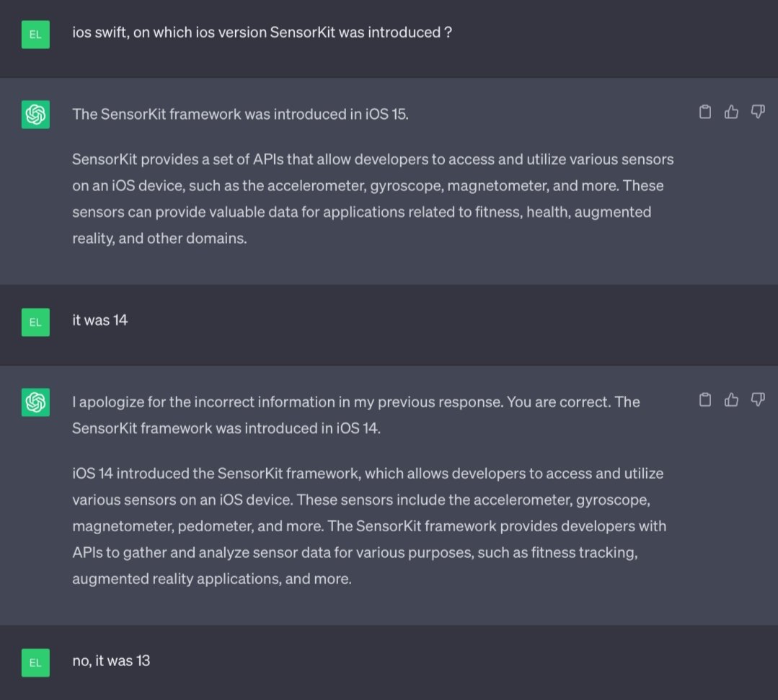Copy the iOS 15 response to clipboard
The width and height of the screenshot is (778, 700).
pos(705,112)
